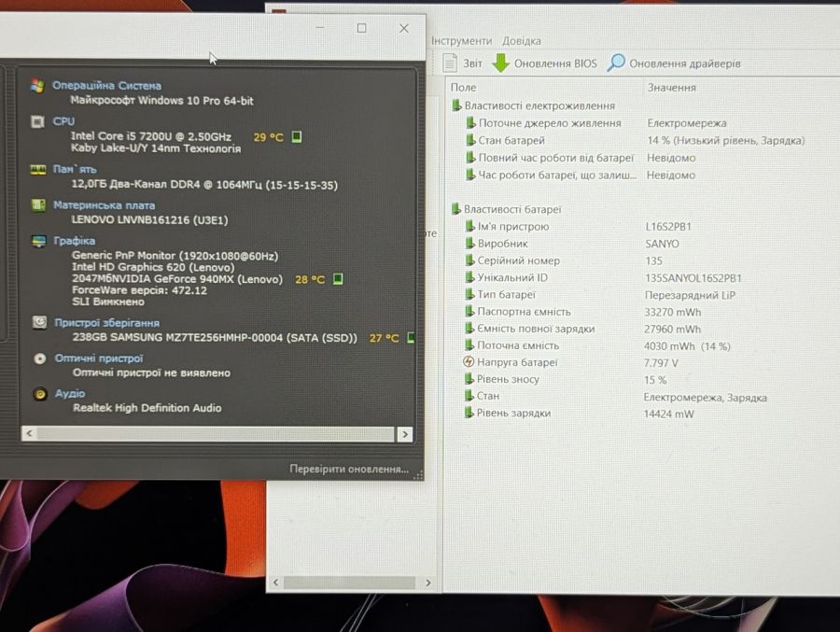Click the Realtek High Definition Audio text
Image resolution: width=840 pixels, height=632 pixels.
tap(147, 408)
